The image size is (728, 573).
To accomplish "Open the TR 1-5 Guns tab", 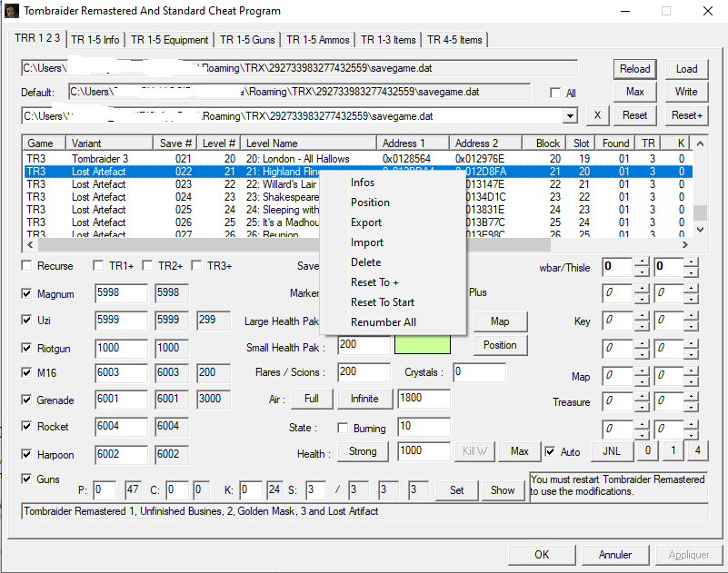I will tap(247, 40).
